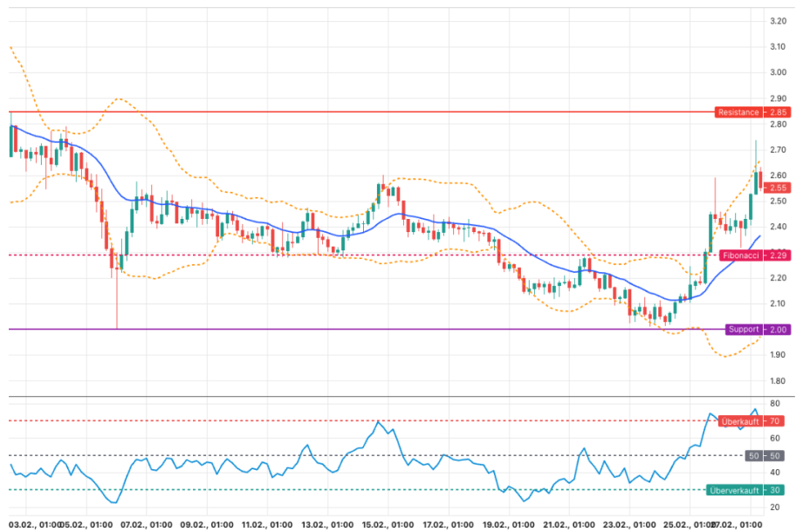Viewport: 803px width, 532px height.
Task: Click the 07.02., 01:00 date label
Action: pyautogui.click(x=147, y=525)
